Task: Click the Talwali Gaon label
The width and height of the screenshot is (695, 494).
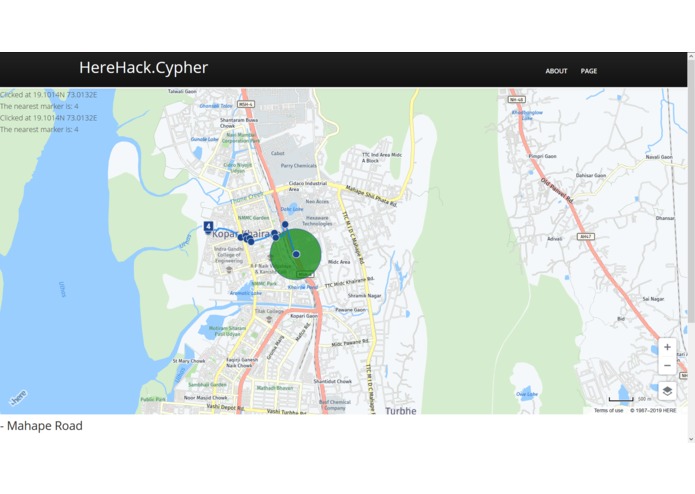Action: (182, 91)
